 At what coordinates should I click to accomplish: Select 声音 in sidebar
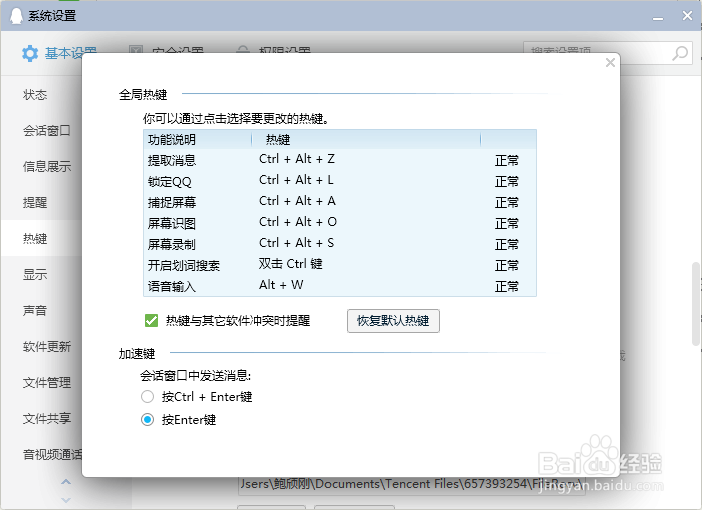point(35,310)
